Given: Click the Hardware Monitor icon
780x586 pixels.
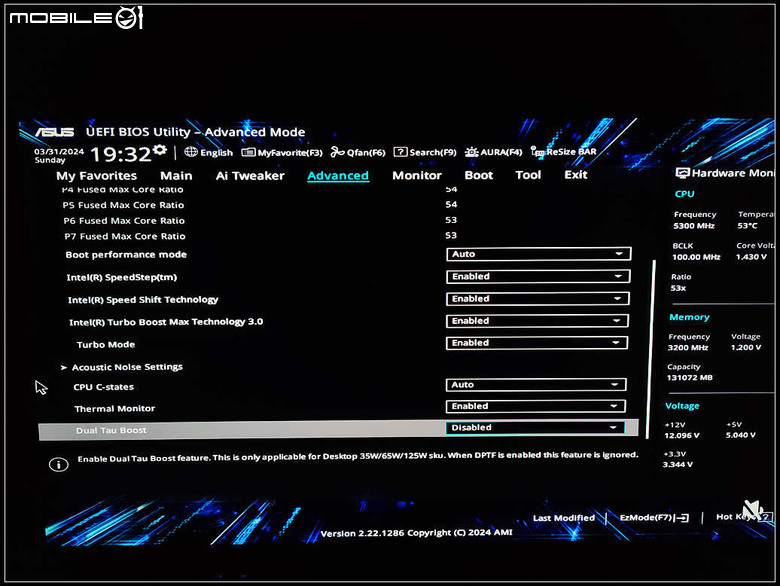Looking at the screenshot, I should click(682, 173).
